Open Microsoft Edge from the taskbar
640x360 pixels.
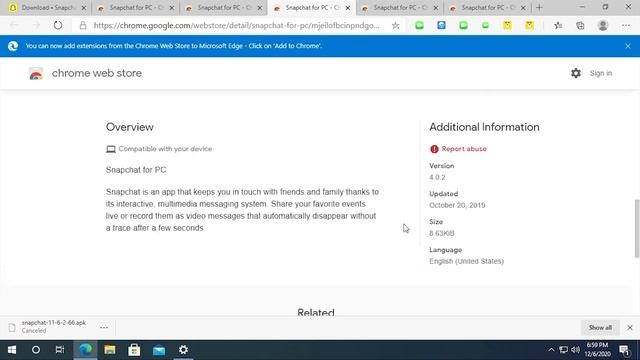click(x=85, y=350)
